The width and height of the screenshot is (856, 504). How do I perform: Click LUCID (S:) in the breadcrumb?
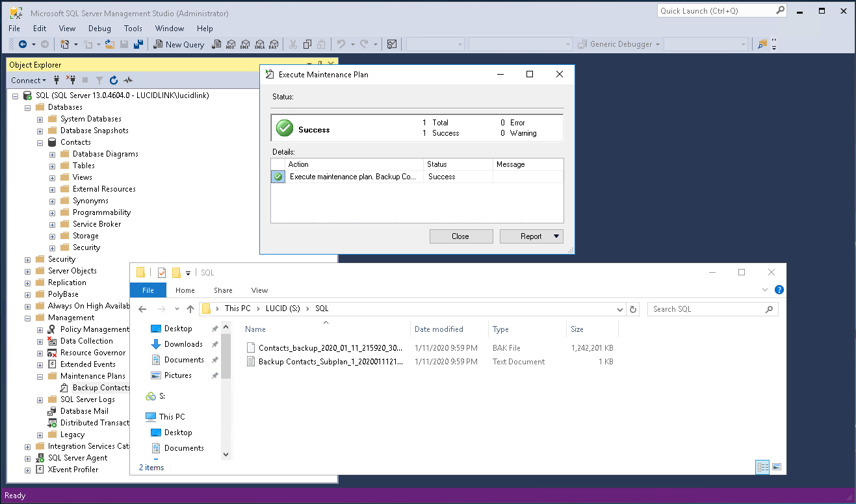283,309
